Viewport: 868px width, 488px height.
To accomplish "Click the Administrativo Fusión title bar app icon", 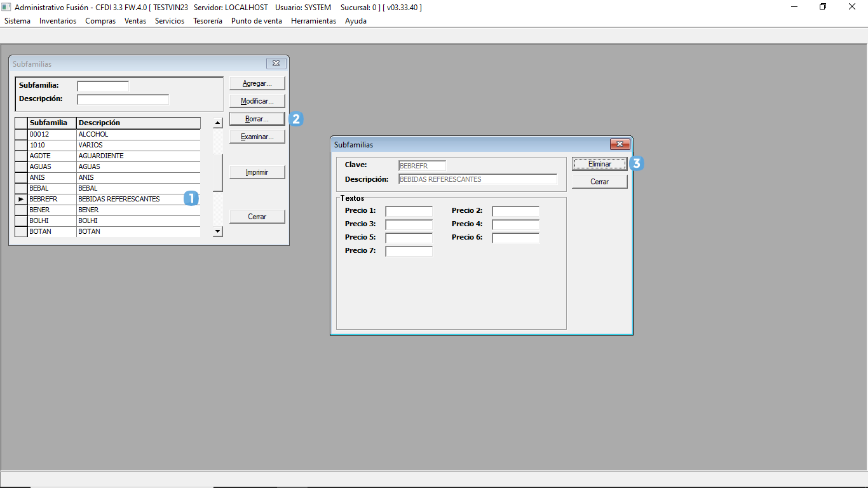I will (x=7, y=7).
